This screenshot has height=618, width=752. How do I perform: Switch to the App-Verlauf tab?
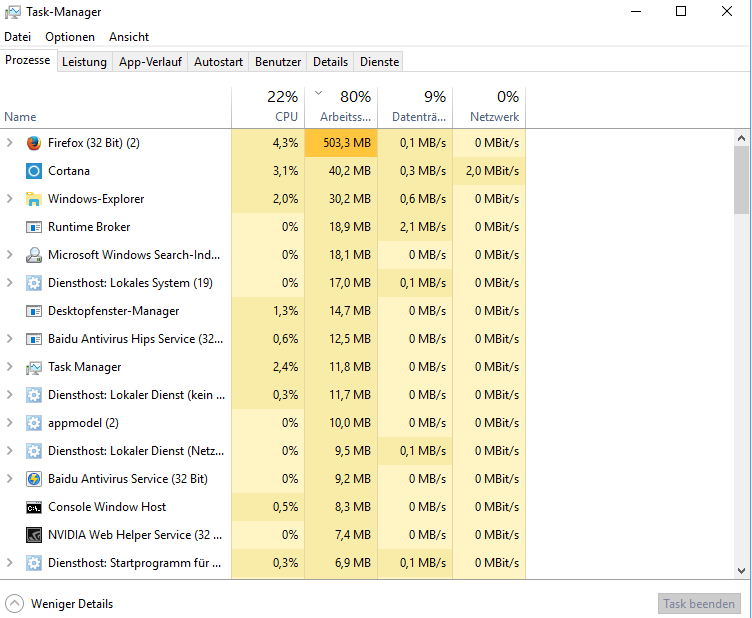(x=150, y=62)
